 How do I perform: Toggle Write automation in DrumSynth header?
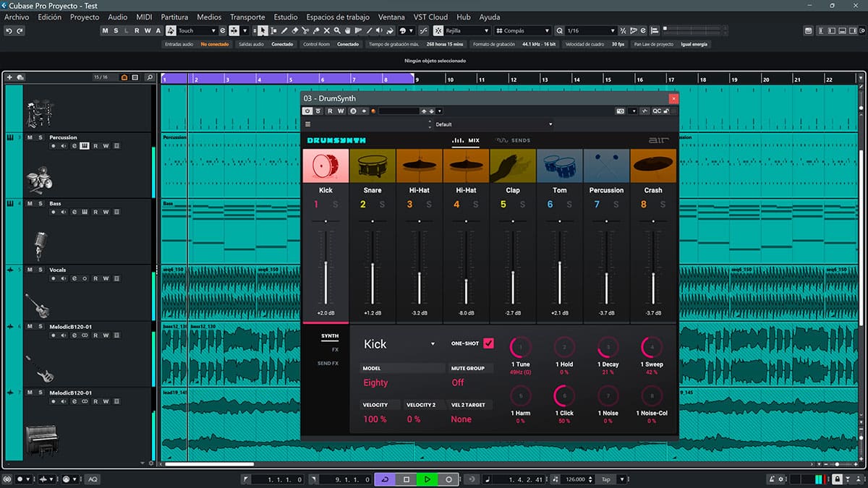pyautogui.click(x=341, y=111)
